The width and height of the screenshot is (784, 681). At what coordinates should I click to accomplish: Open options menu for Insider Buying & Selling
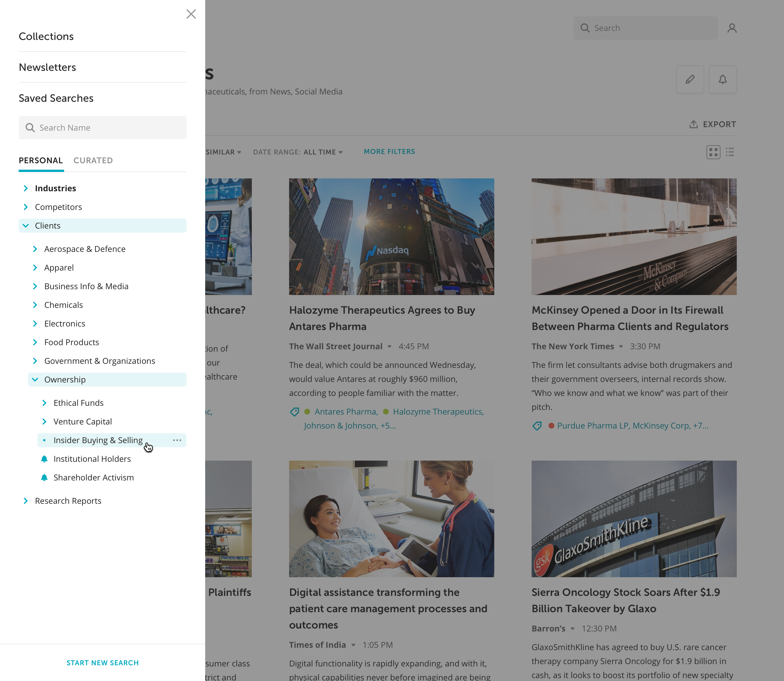click(177, 440)
